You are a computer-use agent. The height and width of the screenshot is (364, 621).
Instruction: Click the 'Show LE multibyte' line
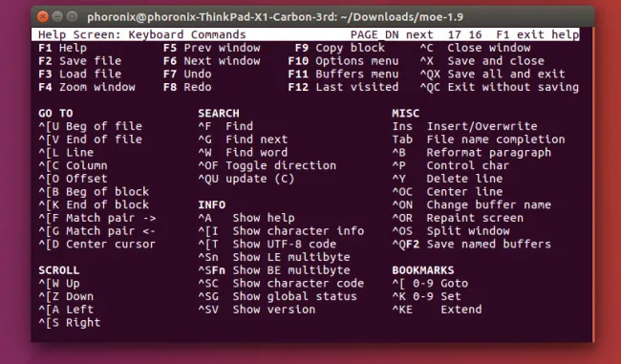coord(274,257)
